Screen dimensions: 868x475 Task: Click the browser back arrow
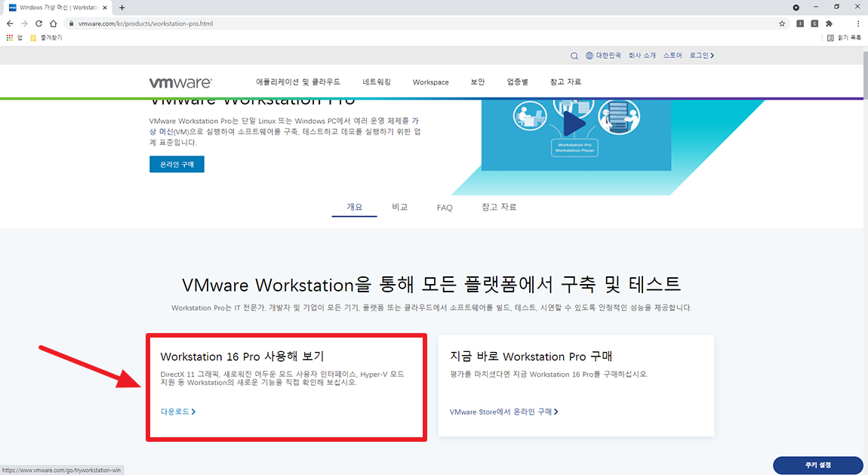click(9, 23)
